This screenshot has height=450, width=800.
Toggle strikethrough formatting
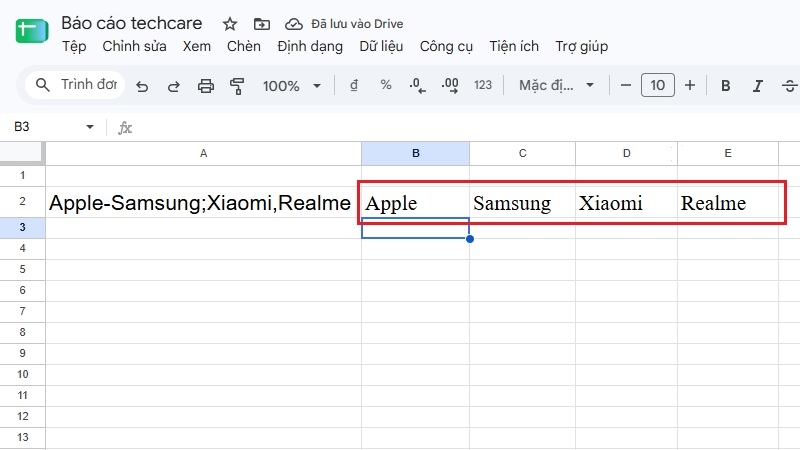coord(790,86)
